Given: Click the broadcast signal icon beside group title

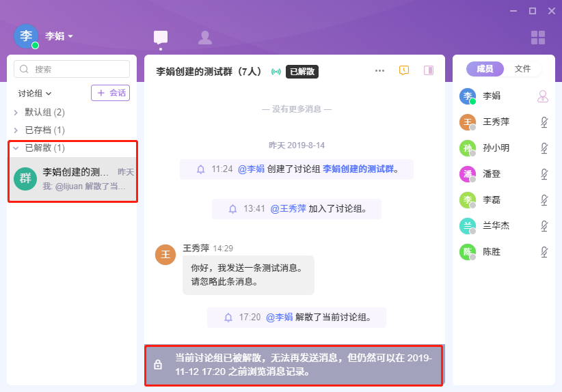Looking at the screenshot, I should (x=276, y=72).
